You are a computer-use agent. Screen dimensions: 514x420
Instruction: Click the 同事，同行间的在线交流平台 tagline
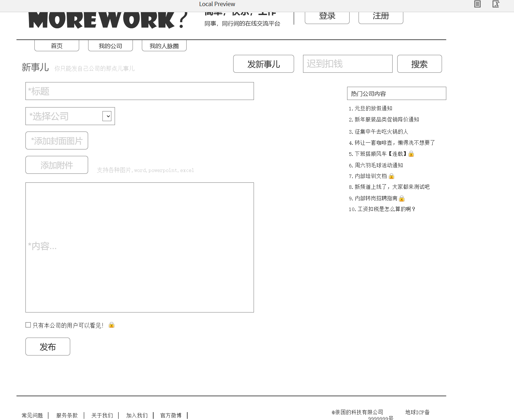242,24
